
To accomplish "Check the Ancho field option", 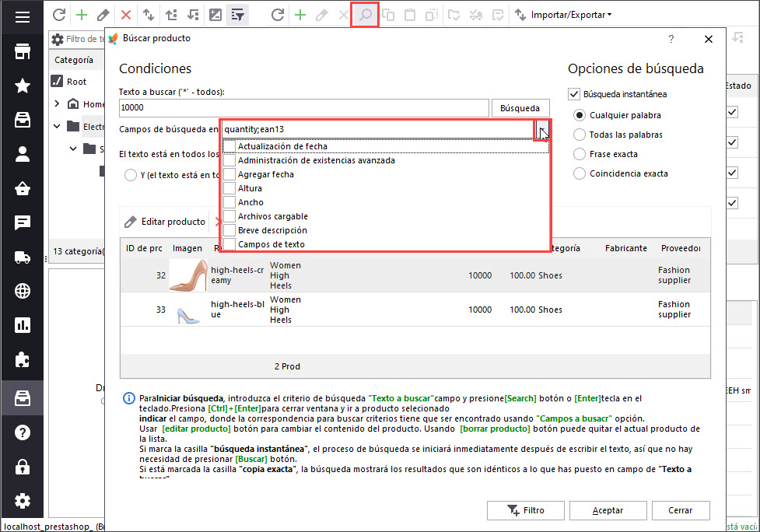I will point(229,202).
